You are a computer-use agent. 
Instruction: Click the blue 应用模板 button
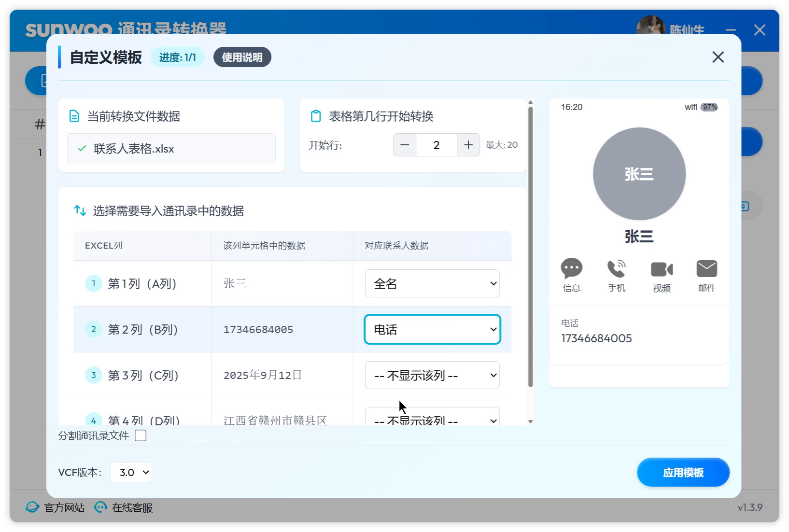coord(683,472)
